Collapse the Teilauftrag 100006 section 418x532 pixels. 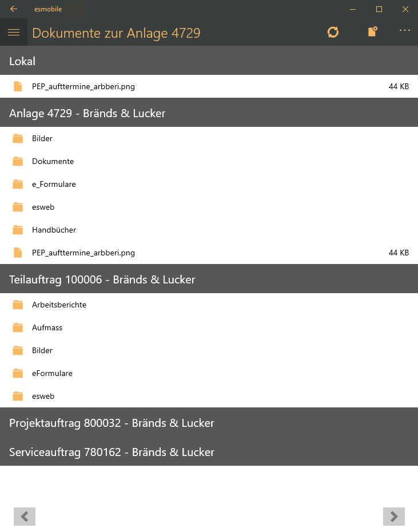point(209,279)
